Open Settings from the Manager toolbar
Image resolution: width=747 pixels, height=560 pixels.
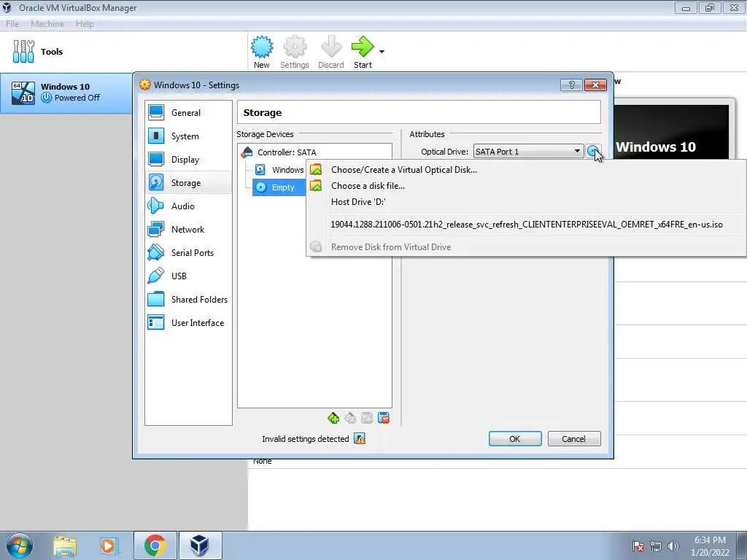tap(295, 52)
